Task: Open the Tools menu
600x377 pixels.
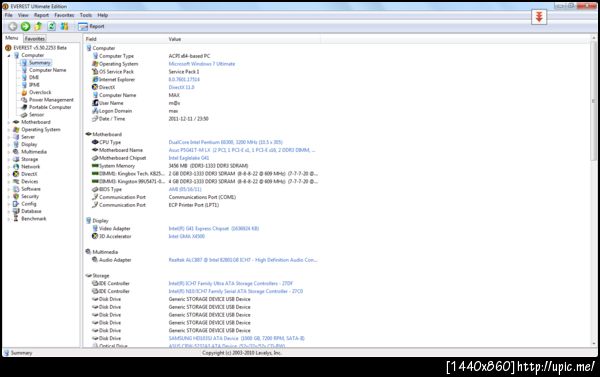Action: coord(86,15)
